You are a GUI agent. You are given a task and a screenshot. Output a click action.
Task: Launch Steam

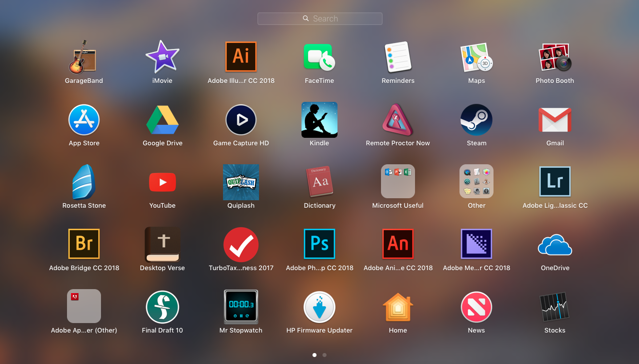coord(476,120)
